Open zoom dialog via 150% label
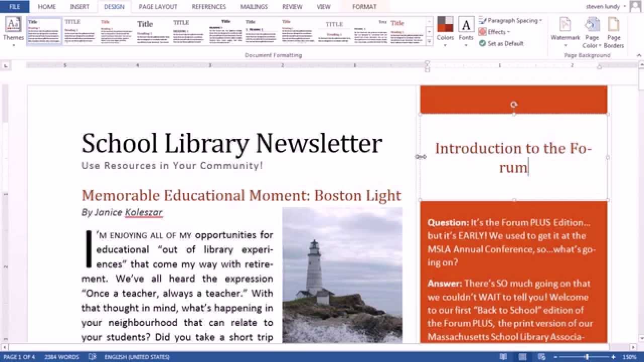This screenshot has height=362, width=644. [629, 357]
